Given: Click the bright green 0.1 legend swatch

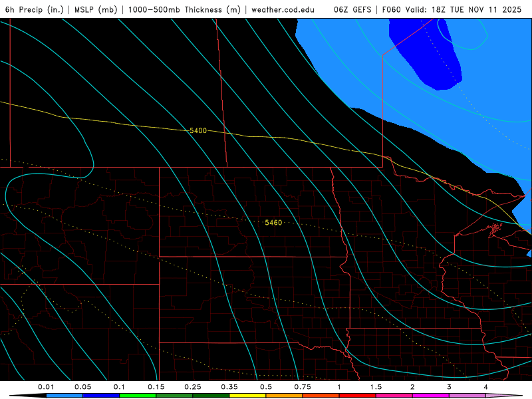Looking at the screenshot, I should [x=138, y=396].
